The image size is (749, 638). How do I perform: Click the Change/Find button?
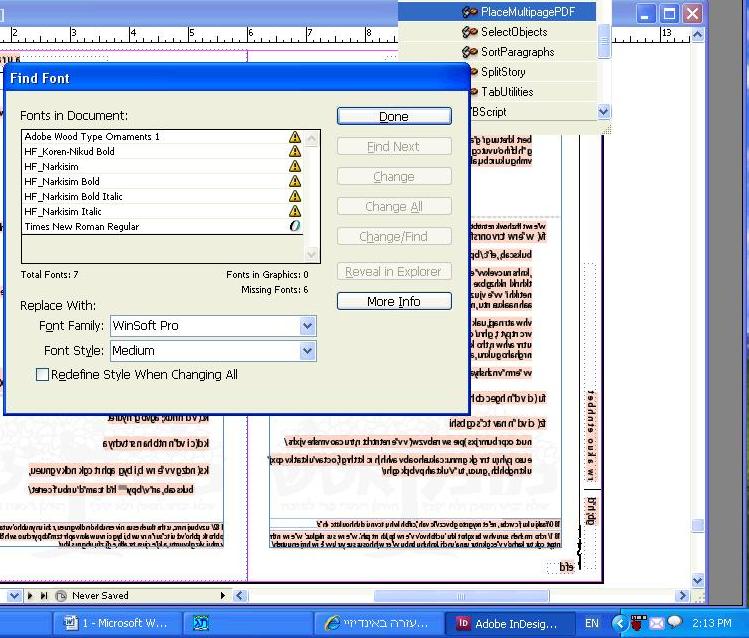pos(394,236)
